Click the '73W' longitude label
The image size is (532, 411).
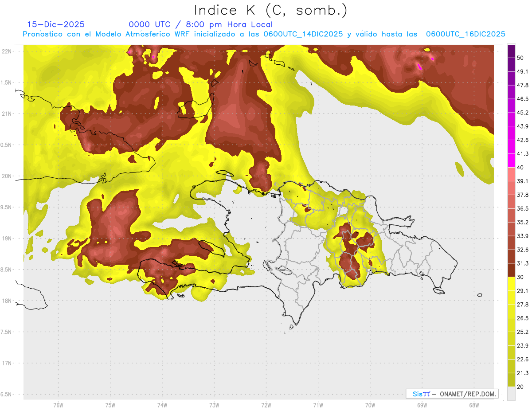pyautogui.click(x=214, y=405)
